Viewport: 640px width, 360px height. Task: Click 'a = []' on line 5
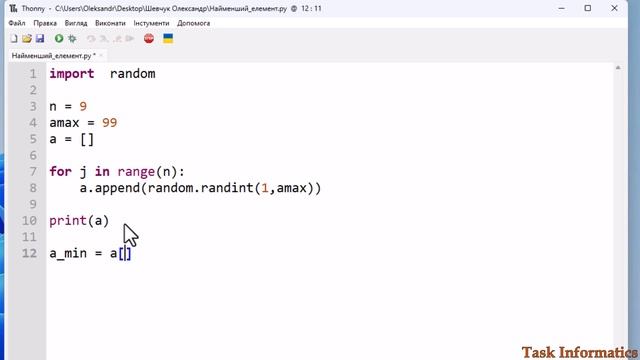(x=71, y=139)
